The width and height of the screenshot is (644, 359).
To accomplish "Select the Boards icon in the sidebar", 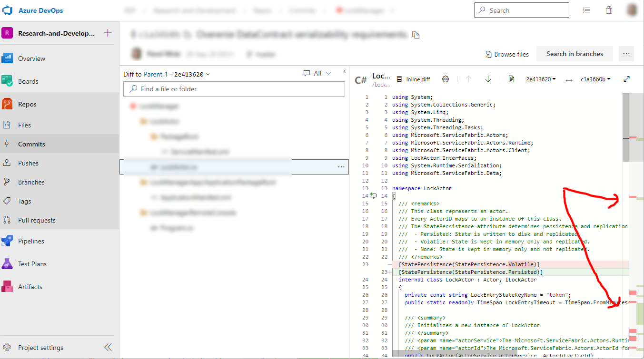I will 9,81.
